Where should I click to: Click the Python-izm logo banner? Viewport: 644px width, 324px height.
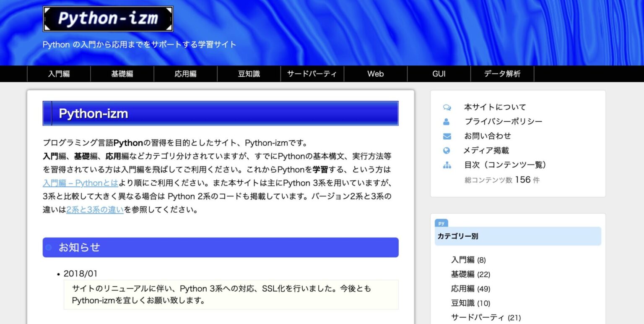pyautogui.click(x=108, y=18)
